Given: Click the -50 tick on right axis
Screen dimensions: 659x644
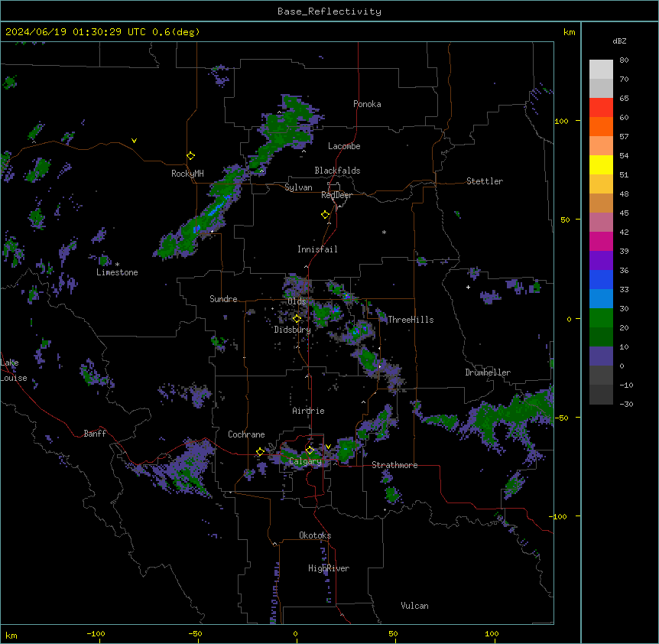Looking at the screenshot, I should pos(561,418).
